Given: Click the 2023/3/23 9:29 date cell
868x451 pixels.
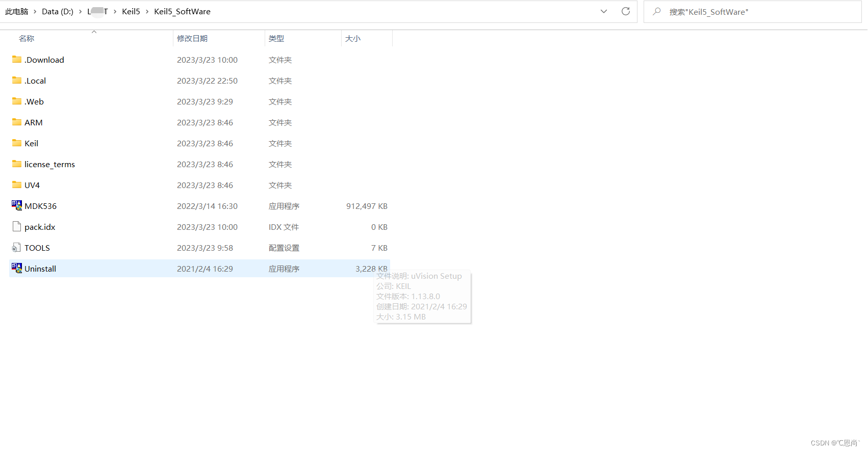Looking at the screenshot, I should click(205, 101).
